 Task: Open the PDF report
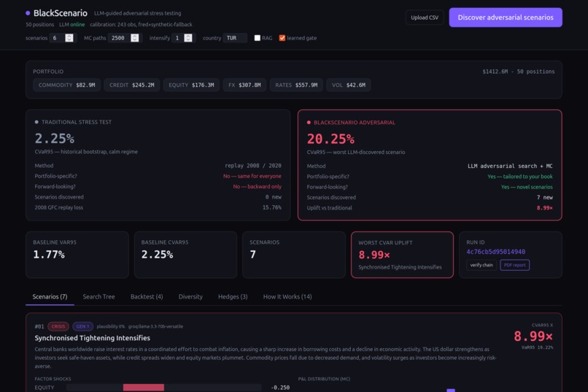point(514,265)
